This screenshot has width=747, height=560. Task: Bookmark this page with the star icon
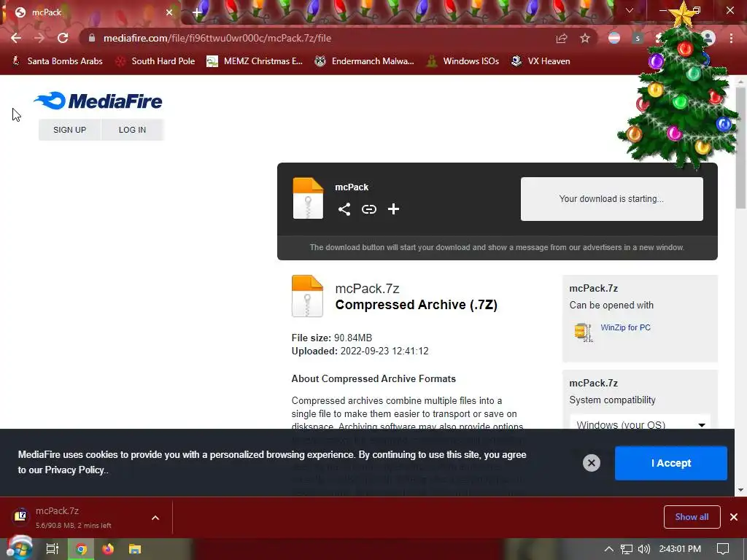point(585,38)
